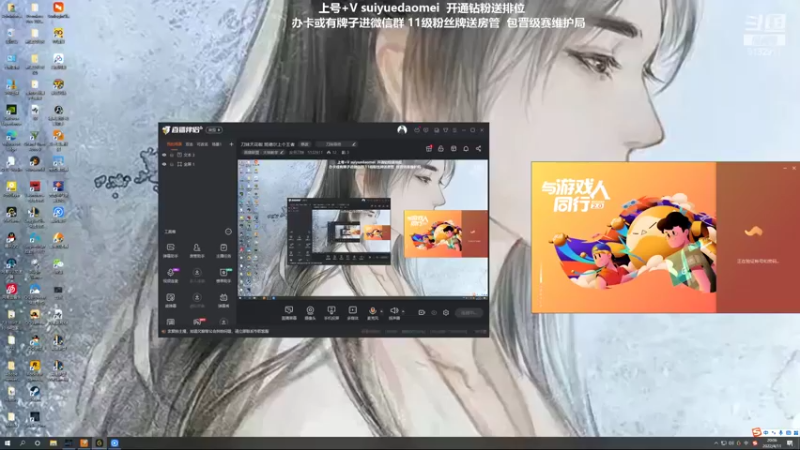The image size is (800, 450).
Task: Mute the speaker output in bottom bar
Action: 394,312
